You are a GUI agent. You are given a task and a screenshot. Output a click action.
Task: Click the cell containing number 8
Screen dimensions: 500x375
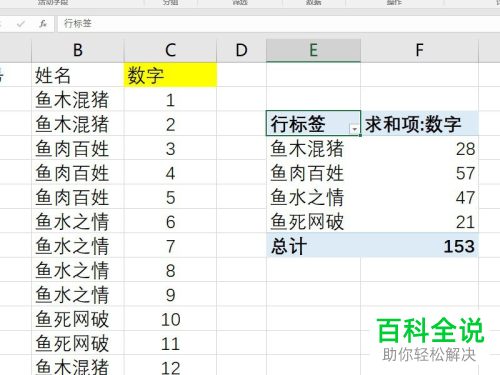pos(170,270)
